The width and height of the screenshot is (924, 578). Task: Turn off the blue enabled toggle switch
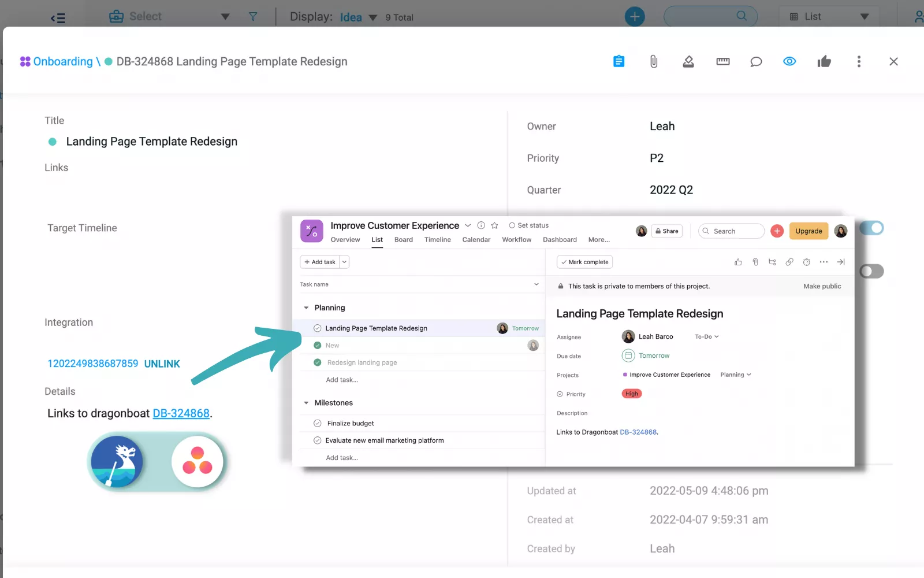[x=871, y=228]
